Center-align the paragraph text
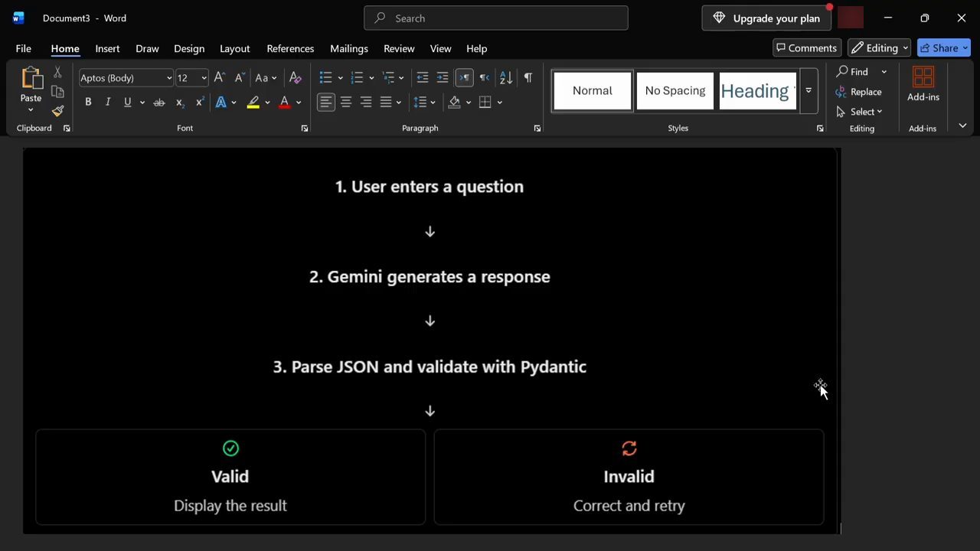The width and height of the screenshot is (980, 551). pos(346,102)
